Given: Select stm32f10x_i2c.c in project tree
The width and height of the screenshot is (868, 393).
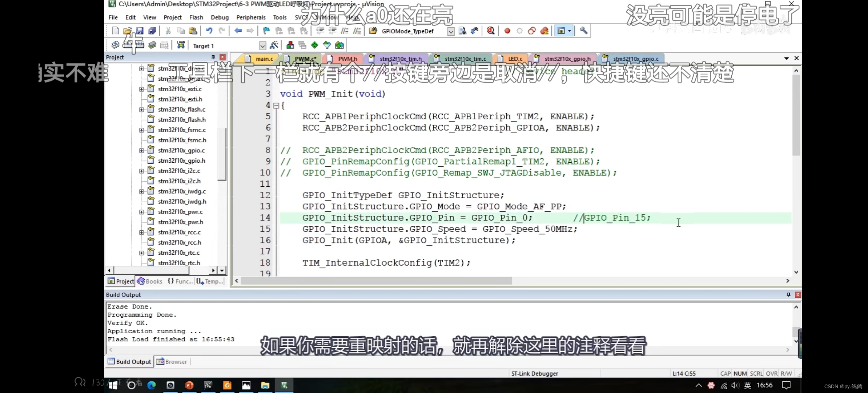Looking at the screenshot, I should pyautogui.click(x=179, y=171).
